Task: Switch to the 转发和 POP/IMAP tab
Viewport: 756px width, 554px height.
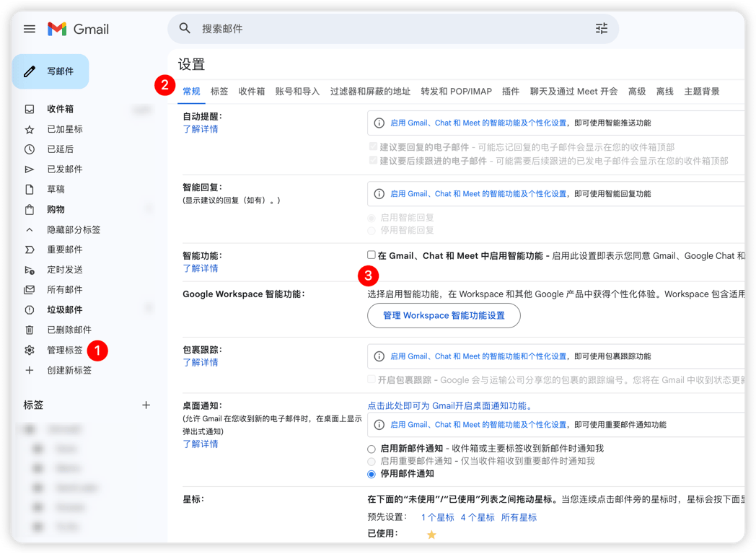Action: (x=456, y=91)
